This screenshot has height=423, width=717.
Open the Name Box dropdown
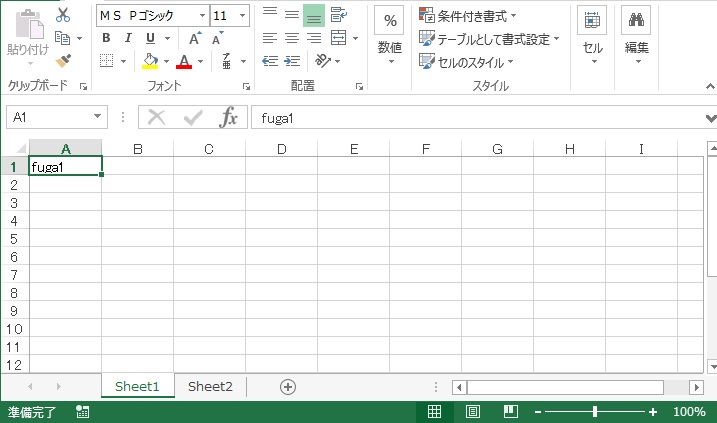click(97, 117)
